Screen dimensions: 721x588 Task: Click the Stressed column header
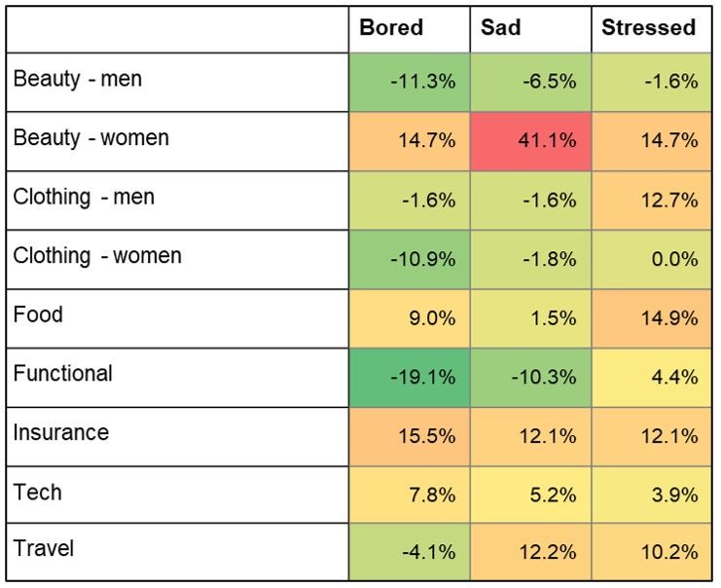tap(648, 27)
